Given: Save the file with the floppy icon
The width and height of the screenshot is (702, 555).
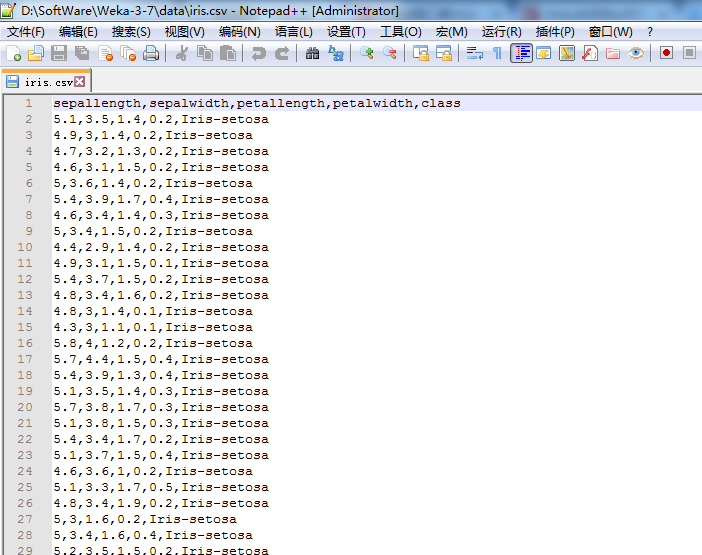Looking at the screenshot, I should click(59, 53).
